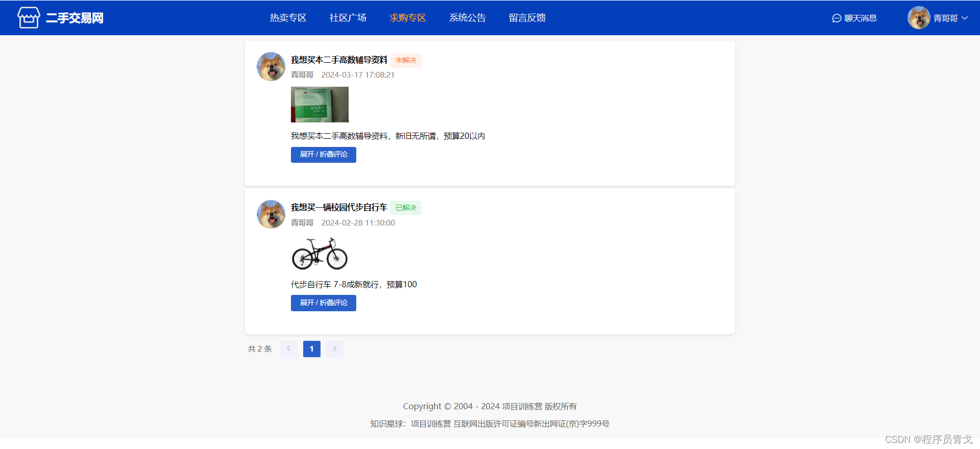Click the 已解决 status tag
The image size is (980, 449).
[x=406, y=208]
